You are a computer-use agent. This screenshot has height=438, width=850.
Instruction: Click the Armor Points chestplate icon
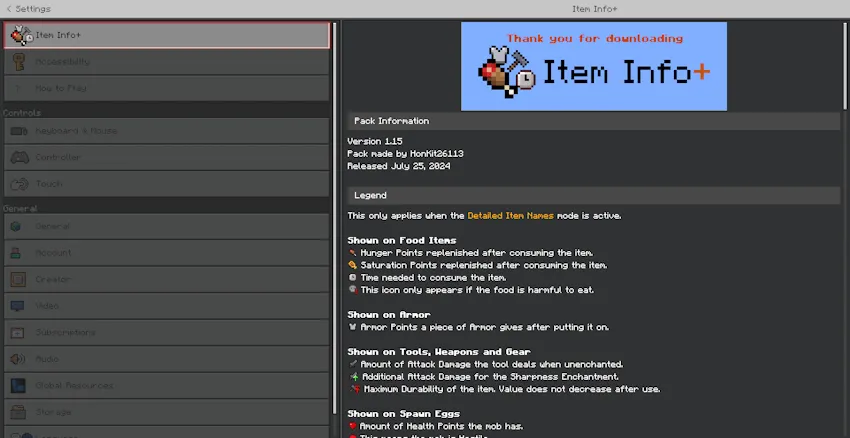point(352,327)
